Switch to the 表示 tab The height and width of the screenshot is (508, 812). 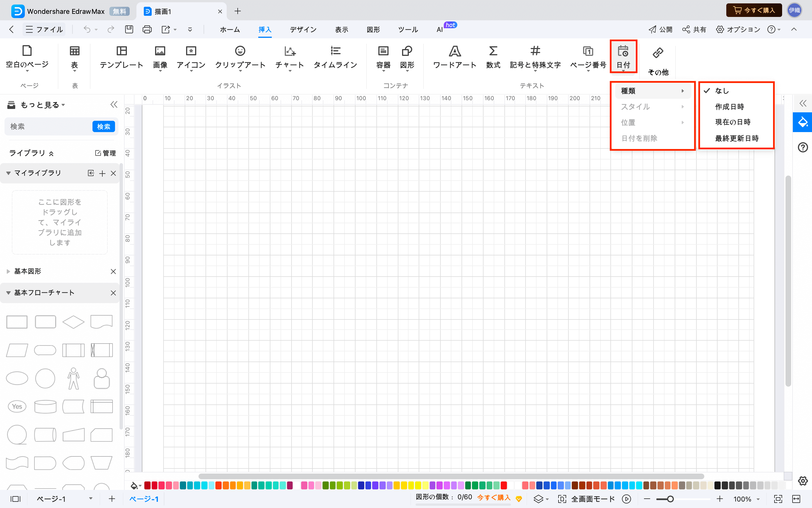point(342,30)
